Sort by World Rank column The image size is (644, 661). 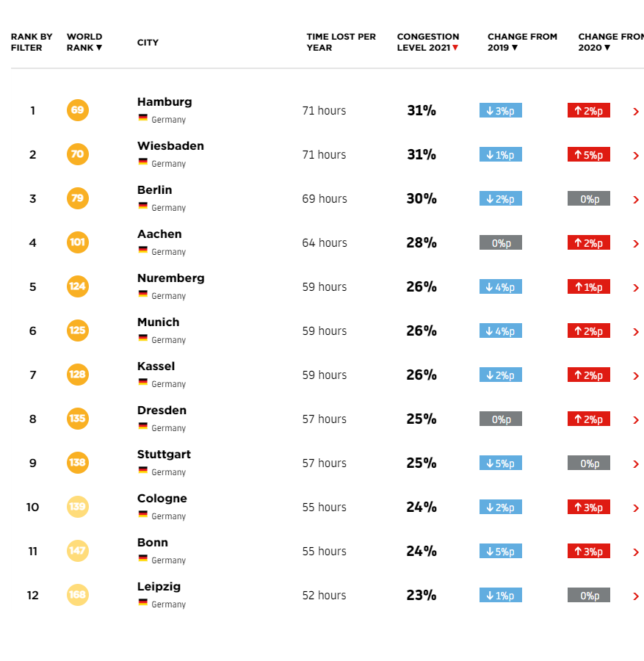[x=84, y=43]
